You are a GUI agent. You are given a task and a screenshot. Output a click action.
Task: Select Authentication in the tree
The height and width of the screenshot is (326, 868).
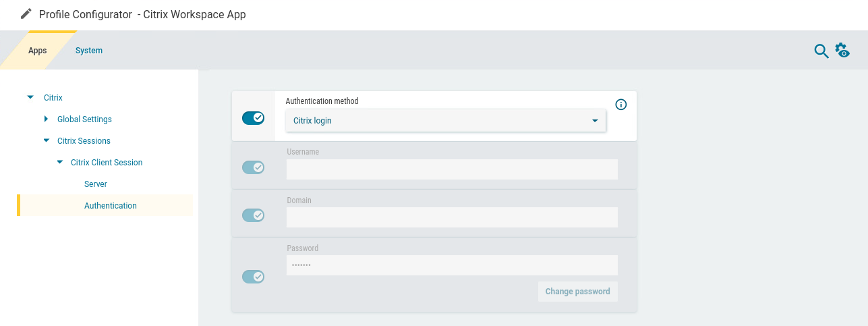[x=111, y=206]
